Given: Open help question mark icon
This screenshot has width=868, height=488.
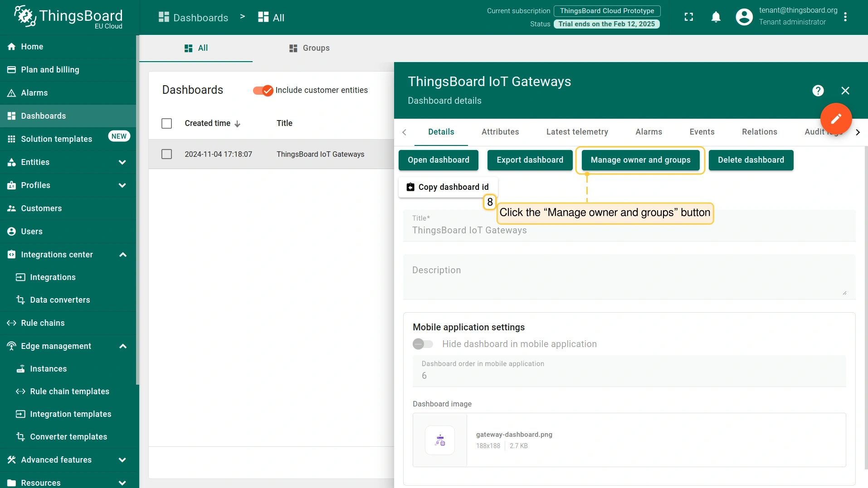Looking at the screenshot, I should point(818,91).
